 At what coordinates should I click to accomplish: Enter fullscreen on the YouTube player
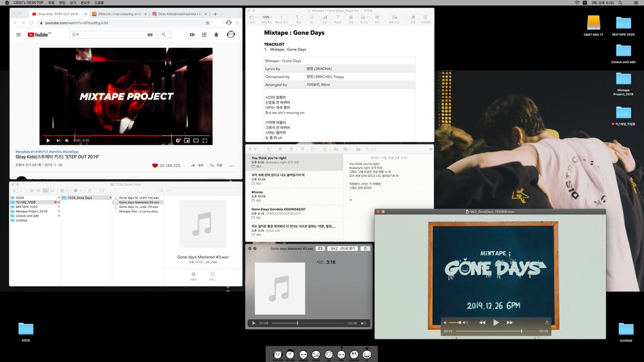pyautogui.click(x=205, y=141)
